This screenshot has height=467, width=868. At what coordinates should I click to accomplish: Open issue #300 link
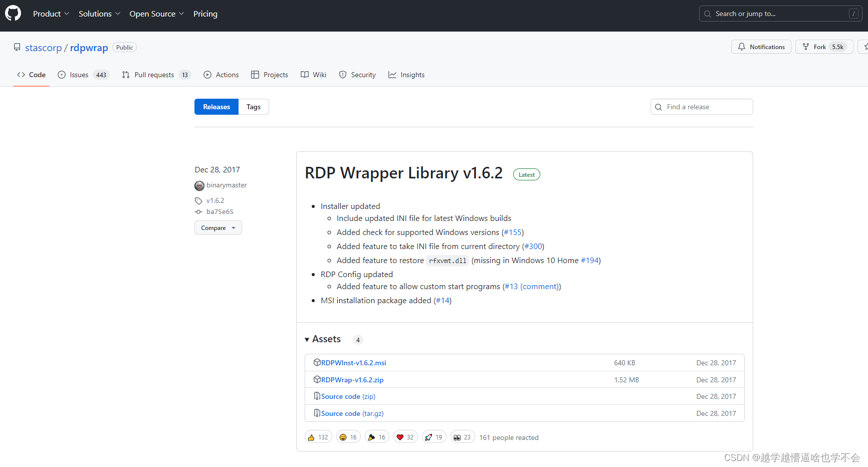[x=533, y=247]
